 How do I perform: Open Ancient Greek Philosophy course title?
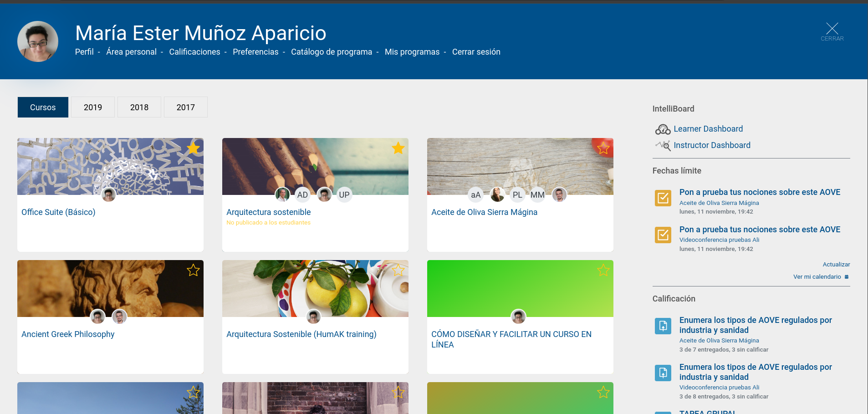tap(68, 334)
